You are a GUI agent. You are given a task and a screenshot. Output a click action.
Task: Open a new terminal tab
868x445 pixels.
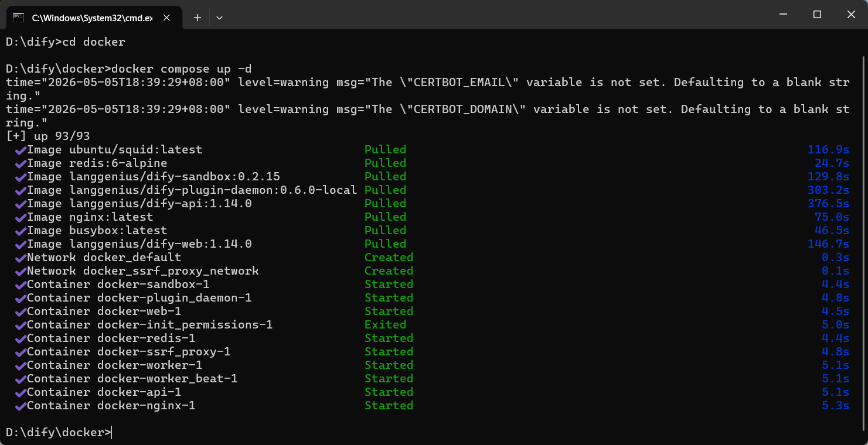click(198, 18)
